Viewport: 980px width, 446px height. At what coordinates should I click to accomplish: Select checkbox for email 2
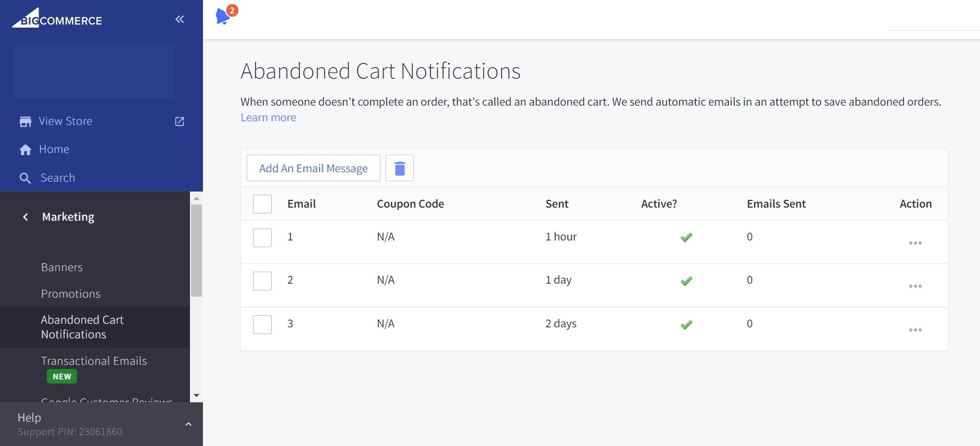coord(262,281)
